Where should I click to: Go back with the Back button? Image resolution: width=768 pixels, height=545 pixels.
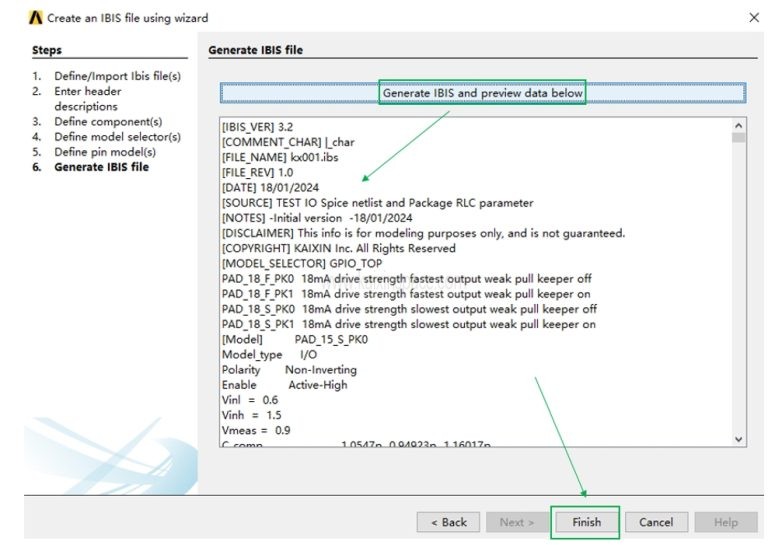point(449,522)
